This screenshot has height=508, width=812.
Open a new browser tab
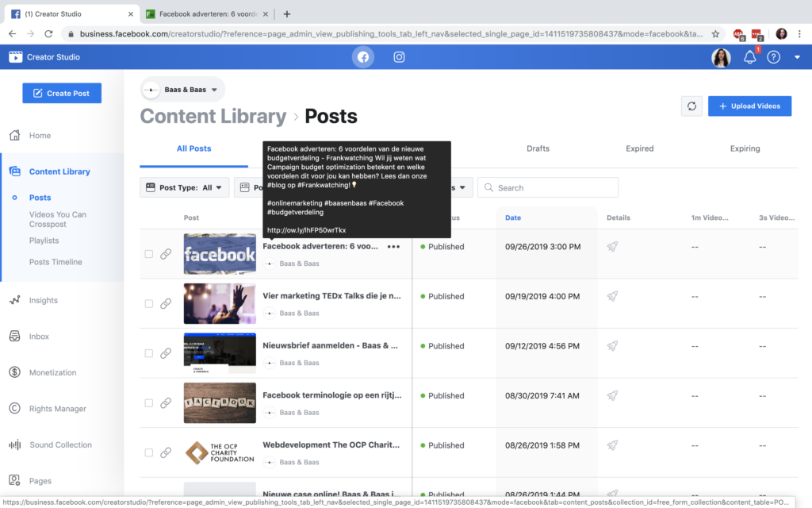pos(287,14)
